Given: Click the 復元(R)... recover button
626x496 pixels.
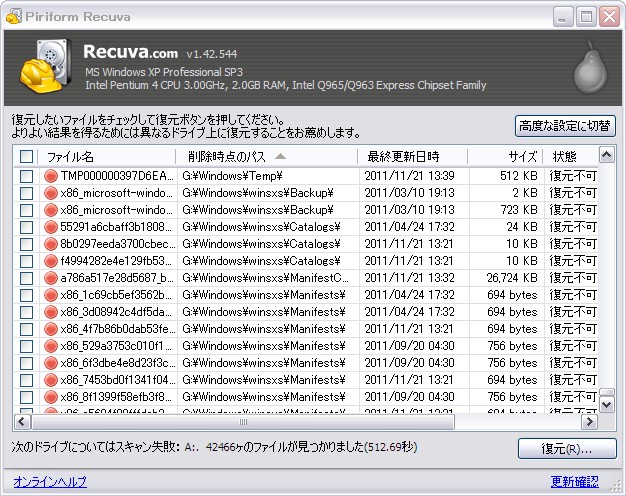Looking at the screenshot, I should 567,448.
